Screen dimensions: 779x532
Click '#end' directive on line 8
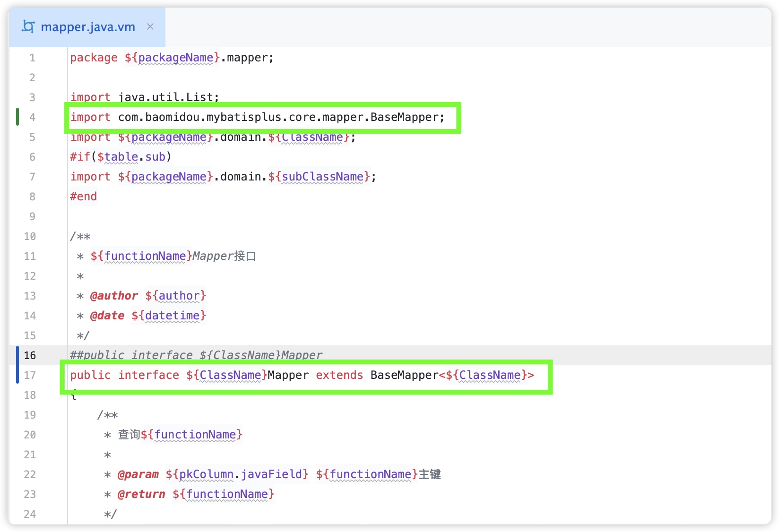(x=83, y=197)
